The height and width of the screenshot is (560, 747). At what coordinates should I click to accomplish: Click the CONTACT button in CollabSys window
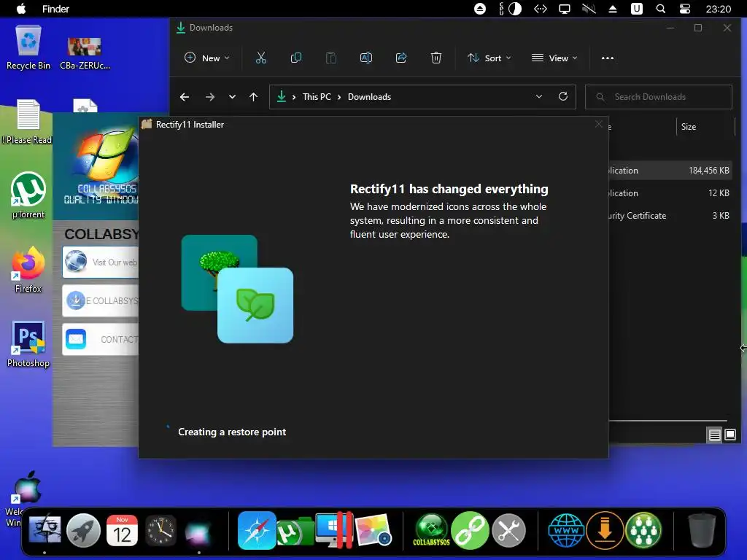coord(101,340)
